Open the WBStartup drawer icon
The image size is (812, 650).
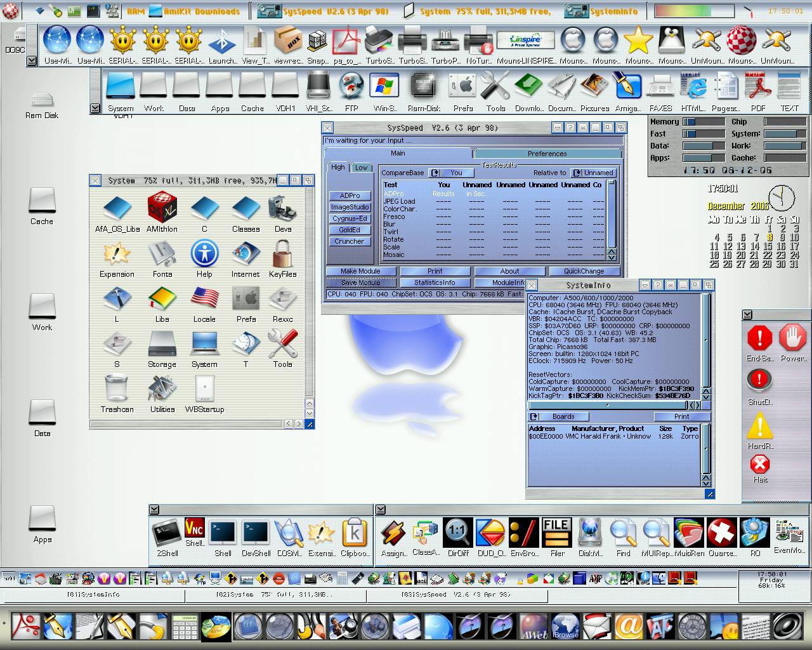pyautogui.click(x=204, y=388)
